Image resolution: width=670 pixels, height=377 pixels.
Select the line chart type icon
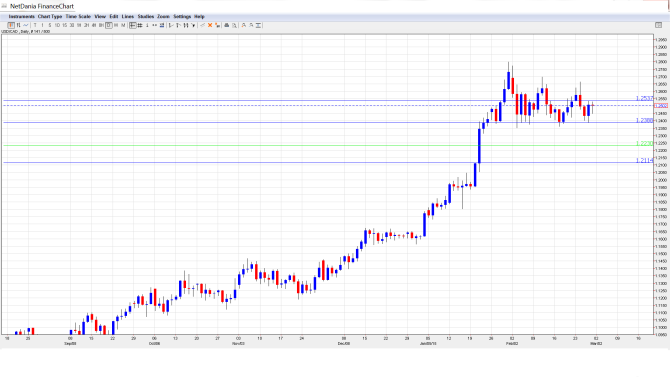click(x=26, y=26)
